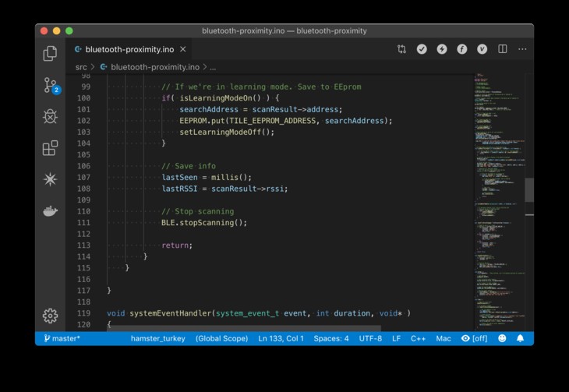
Task: Click the vertical scrollbar thumb in editor
Action: click(529, 189)
